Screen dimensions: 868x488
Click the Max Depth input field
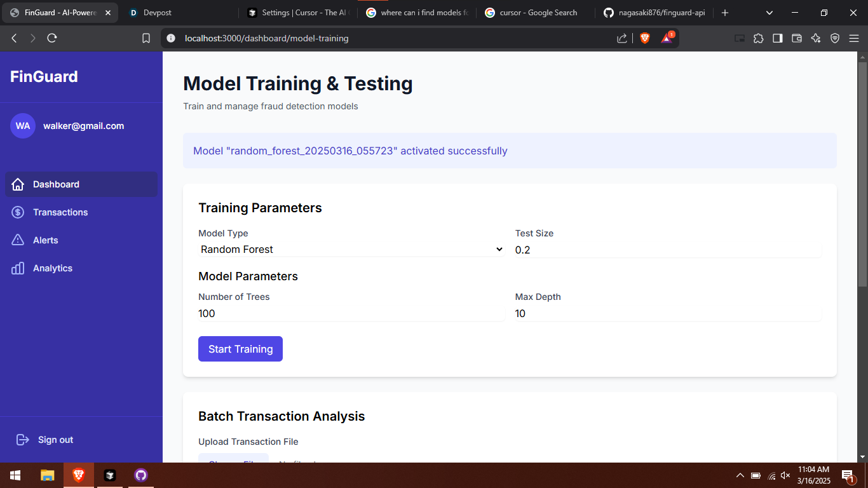tap(668, 313)
